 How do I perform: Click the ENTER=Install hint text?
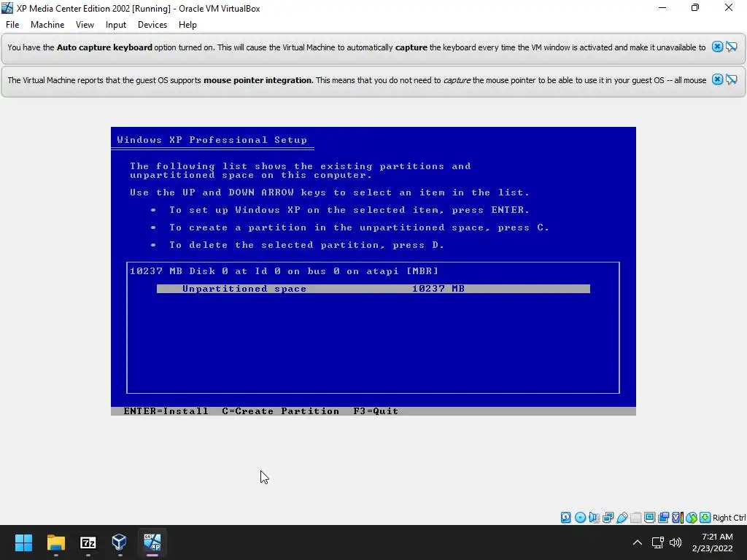coord(166,411)
